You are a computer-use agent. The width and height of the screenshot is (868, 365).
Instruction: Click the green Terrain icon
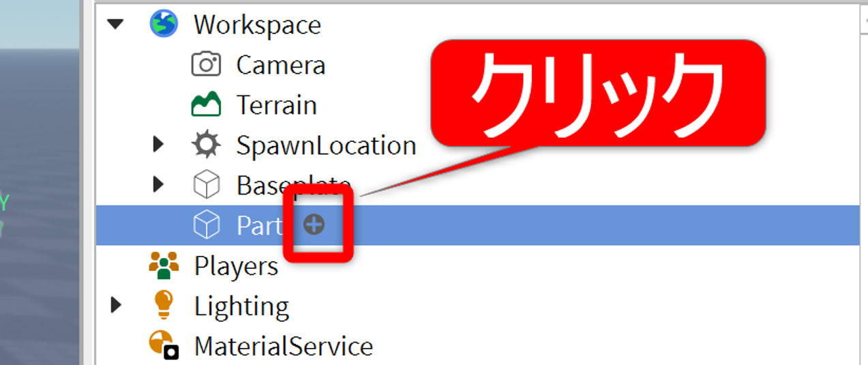click(206, 104)
